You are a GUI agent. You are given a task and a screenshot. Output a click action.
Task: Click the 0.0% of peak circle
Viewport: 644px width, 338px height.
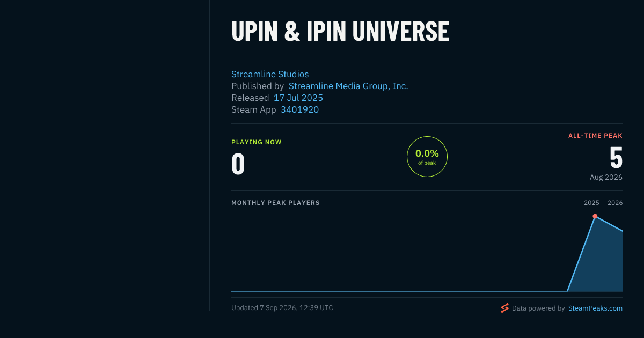(427, 157)
